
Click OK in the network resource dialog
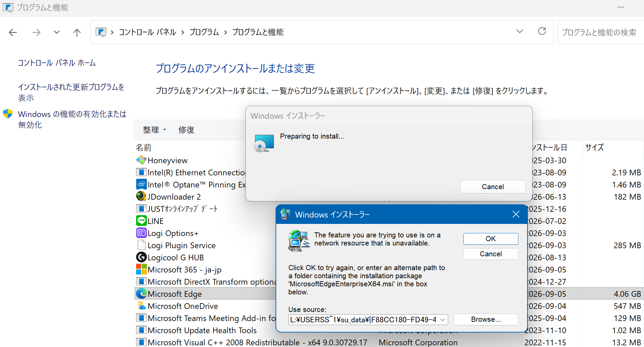click(491, 239)
